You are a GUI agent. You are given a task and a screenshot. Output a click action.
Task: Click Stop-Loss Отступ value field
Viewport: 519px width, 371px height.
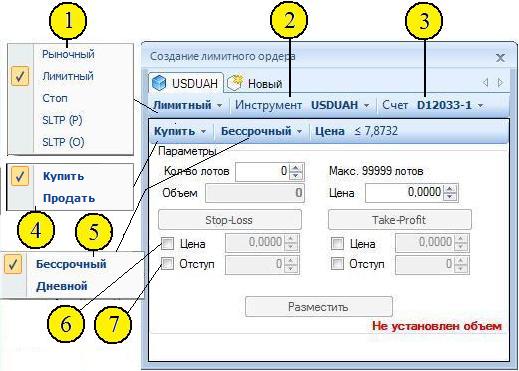click(255, 265)
